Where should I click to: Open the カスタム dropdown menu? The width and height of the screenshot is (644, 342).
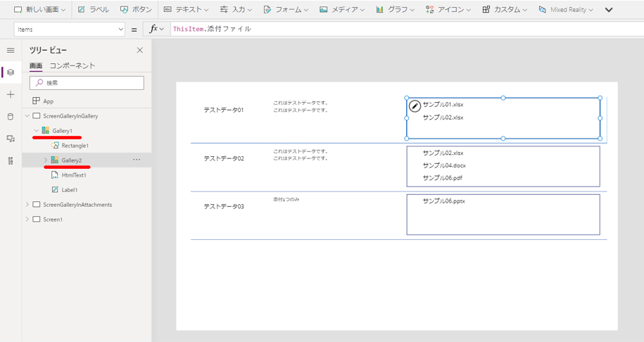point(505,9)
